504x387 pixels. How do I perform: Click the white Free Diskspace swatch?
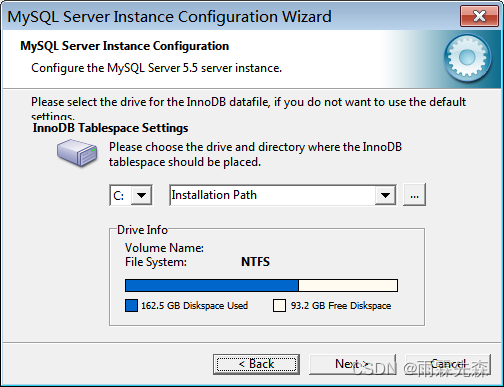(x=279, y=305)
